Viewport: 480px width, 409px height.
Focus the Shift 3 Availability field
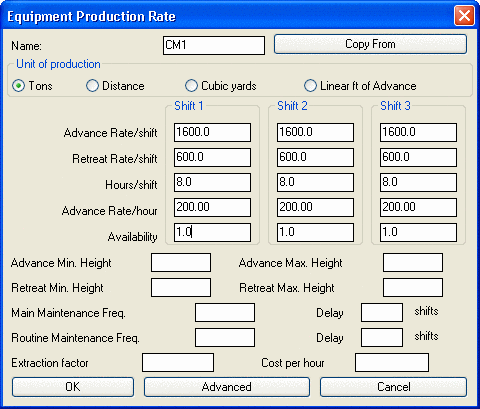click(x=418, y=232)
